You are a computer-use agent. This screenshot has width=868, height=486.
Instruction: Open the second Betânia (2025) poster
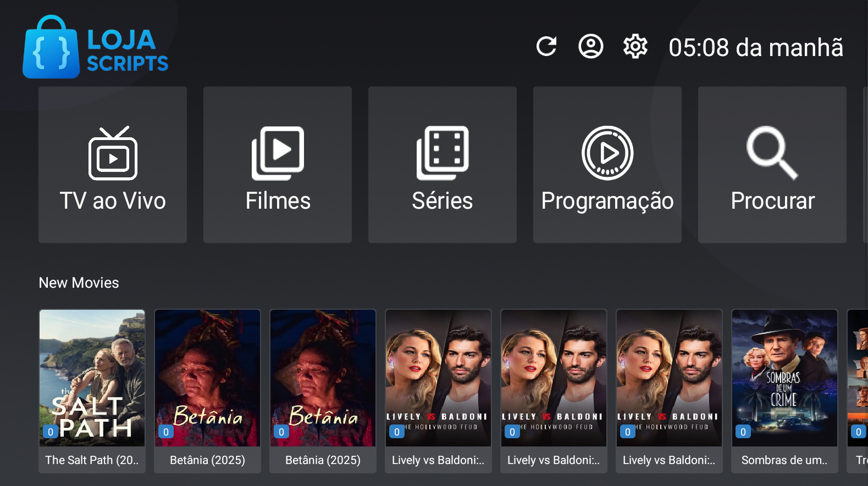[323, 379]
